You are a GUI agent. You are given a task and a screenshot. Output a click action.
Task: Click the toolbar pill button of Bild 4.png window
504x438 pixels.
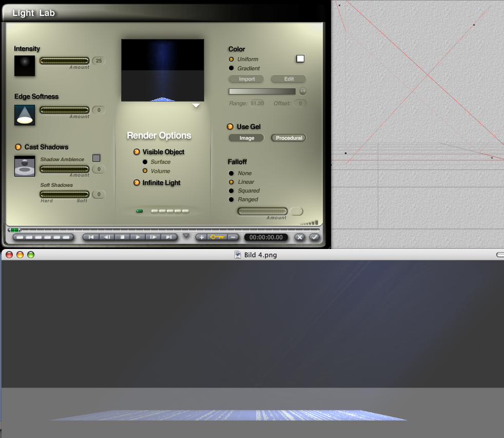pyautogui.click(x=500, y=255)
